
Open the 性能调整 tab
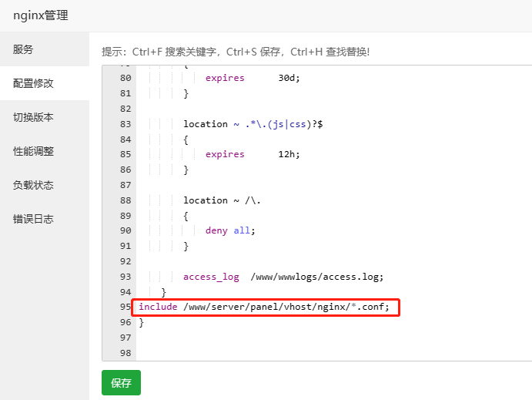click(45, 151)
